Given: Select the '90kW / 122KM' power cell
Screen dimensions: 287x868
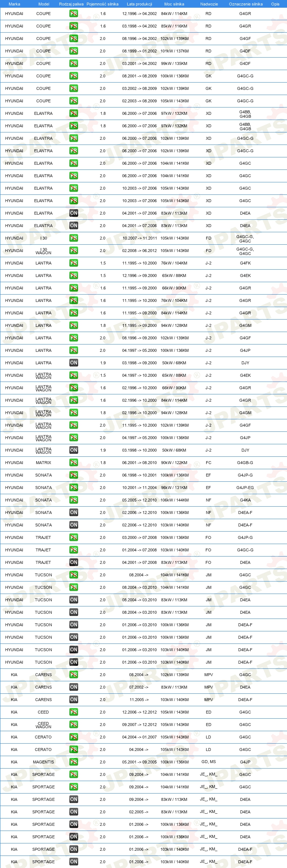Looking at the screenshot, I should click(x=174, y=463).
